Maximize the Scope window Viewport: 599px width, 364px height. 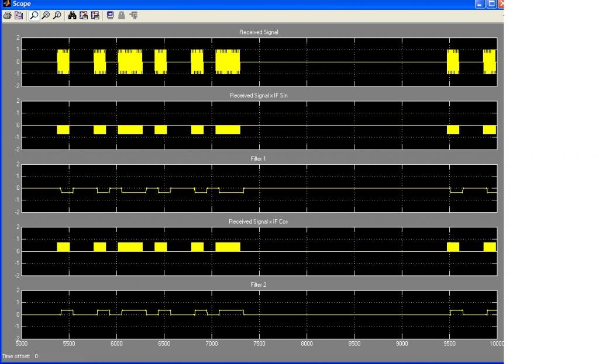tap(491, 4)
